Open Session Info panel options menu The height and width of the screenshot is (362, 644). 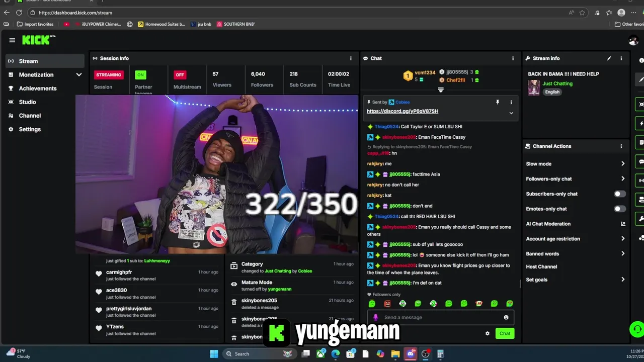(x=351, y=58)
